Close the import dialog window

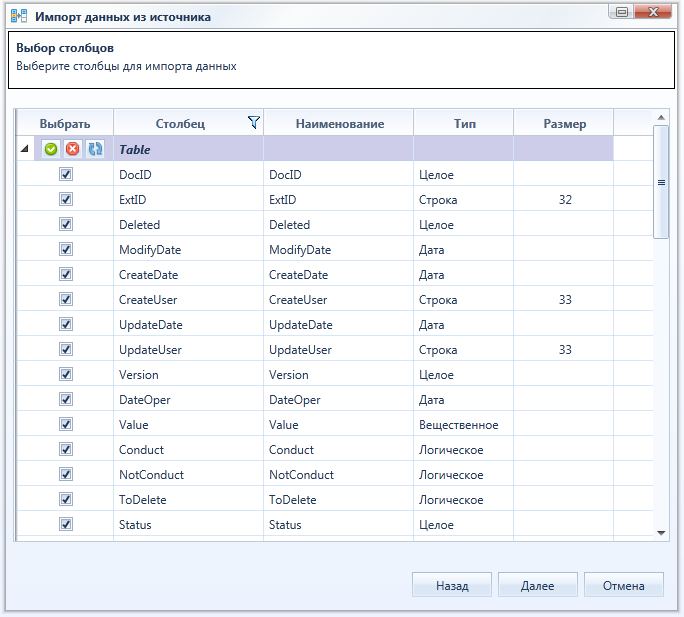(653, 12)
